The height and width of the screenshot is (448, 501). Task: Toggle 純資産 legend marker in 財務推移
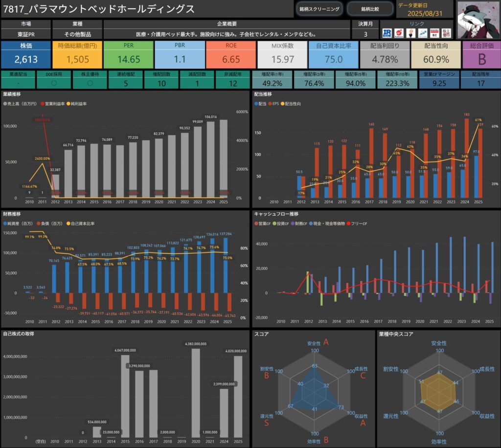(x=5, y=224)
